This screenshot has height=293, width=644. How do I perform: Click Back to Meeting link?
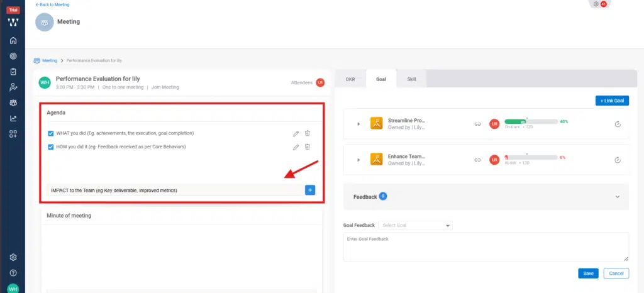point(53,4)
